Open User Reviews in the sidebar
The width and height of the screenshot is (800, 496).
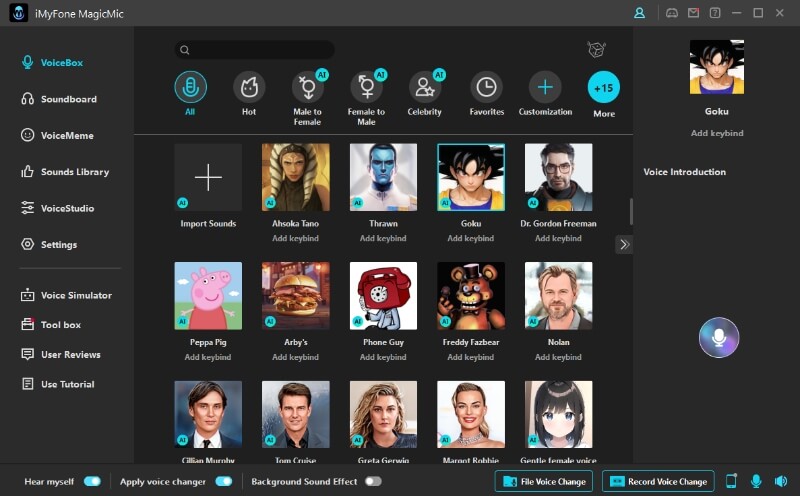pyautogui.click(x=60, y=354)
